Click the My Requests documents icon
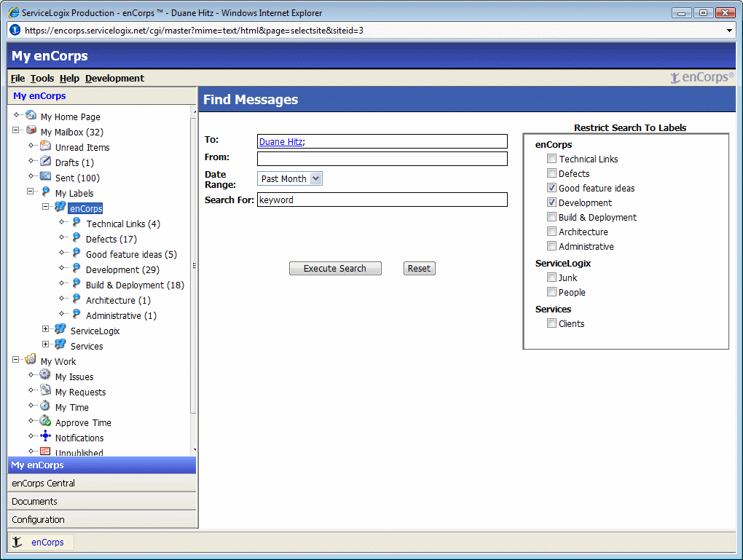This screenshot has height=560, width=743. click(45, 390)
